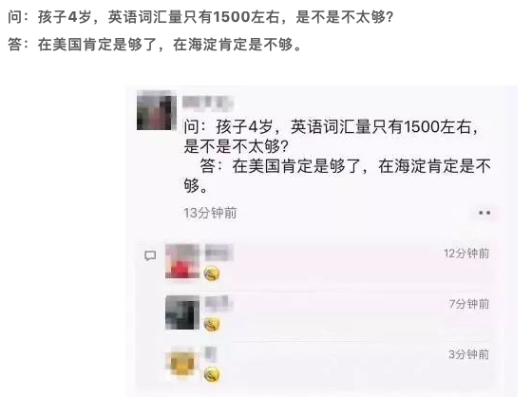This screenshot has height=415, width=532.
Task: Click the laughing emoji in second comment
Action: [x=212, y=325]
